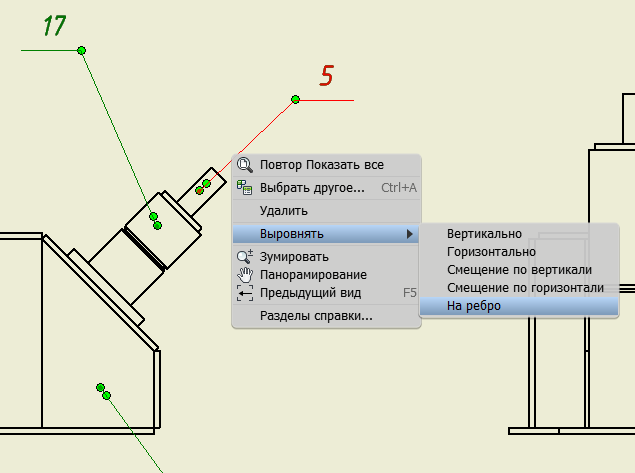Choose 'Выбрать другое...' from context menu
This screenshot has height=473, width=635.
pos(326,187)
